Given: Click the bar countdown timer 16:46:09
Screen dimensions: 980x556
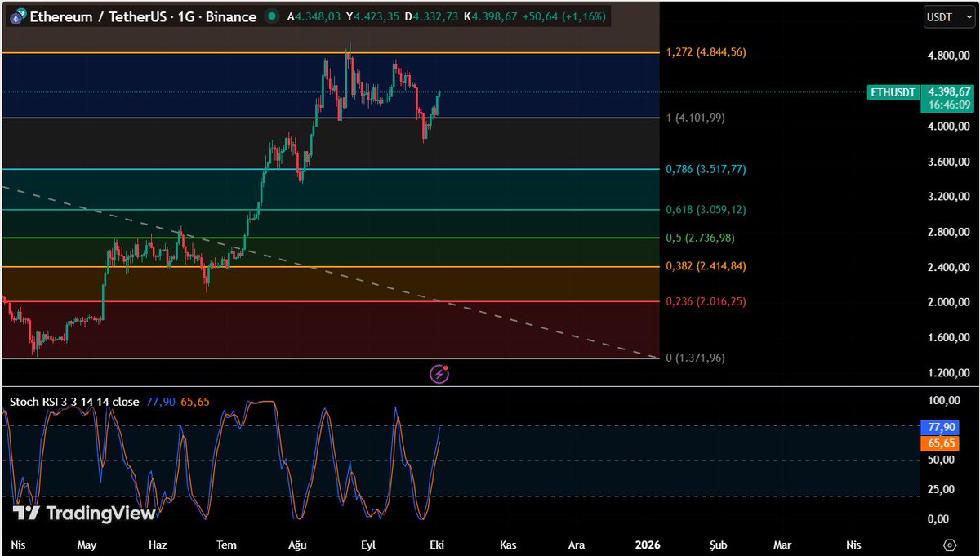Looking at the screenshot, I should (x=947, y=105).
